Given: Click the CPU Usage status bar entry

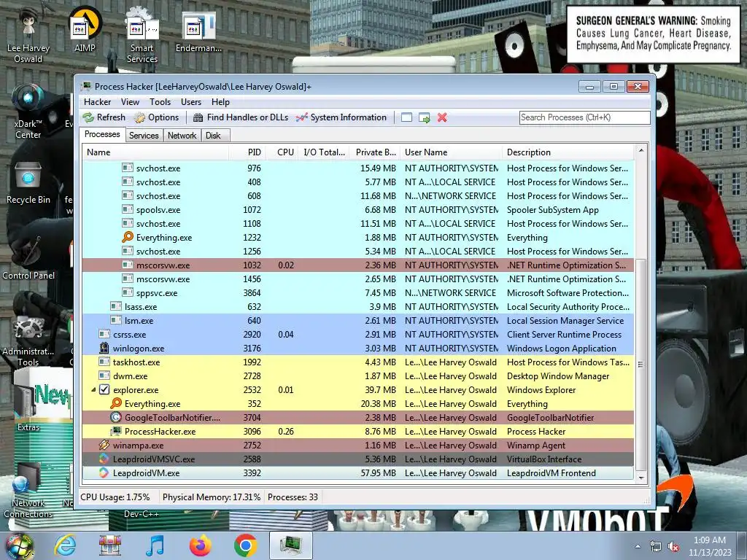Looking at the screenshot, I should click(115, 497).
